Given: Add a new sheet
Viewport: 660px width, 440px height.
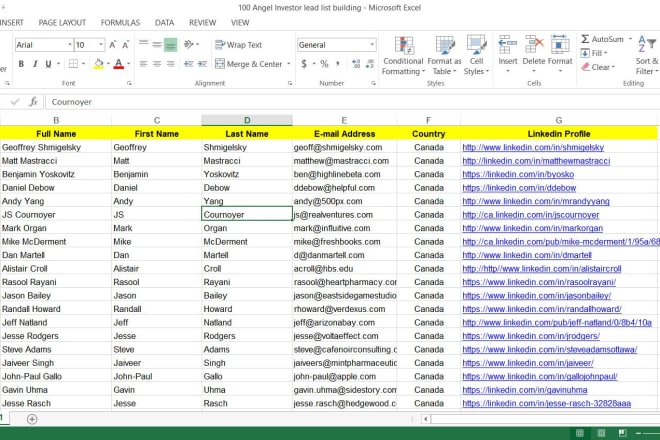Looking at the screenshot, I should 32,419.
